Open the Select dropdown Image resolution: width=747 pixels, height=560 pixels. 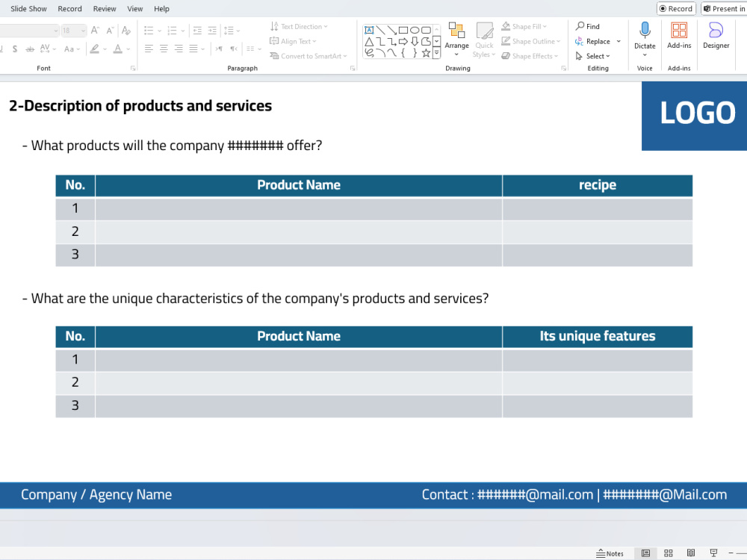[592, 56]
